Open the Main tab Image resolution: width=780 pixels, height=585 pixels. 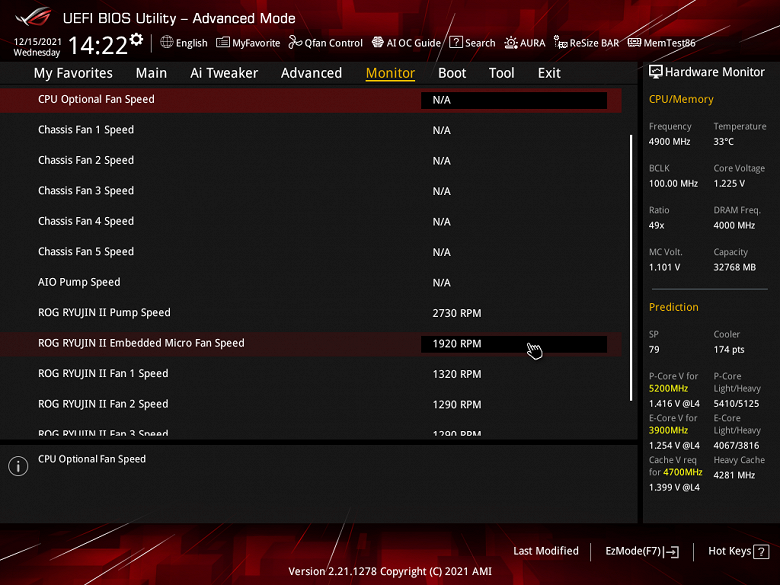click(x=151, y=73)
